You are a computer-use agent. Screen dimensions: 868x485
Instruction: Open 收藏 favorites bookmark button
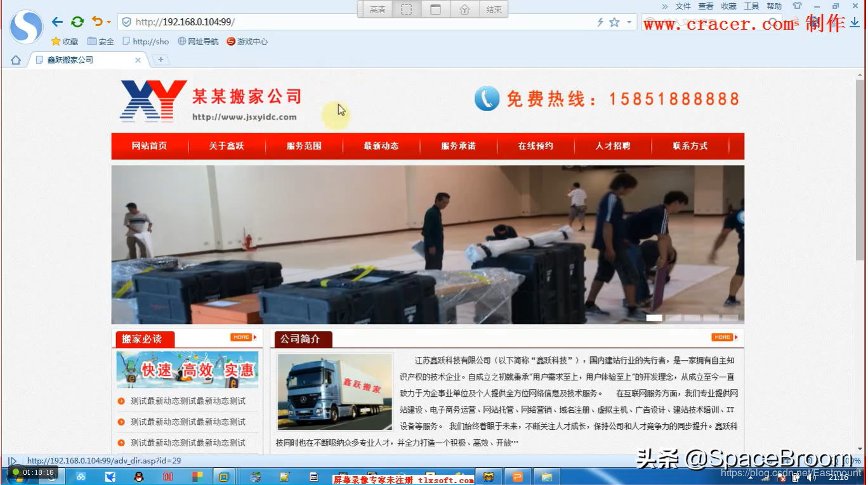coord(64,41)
